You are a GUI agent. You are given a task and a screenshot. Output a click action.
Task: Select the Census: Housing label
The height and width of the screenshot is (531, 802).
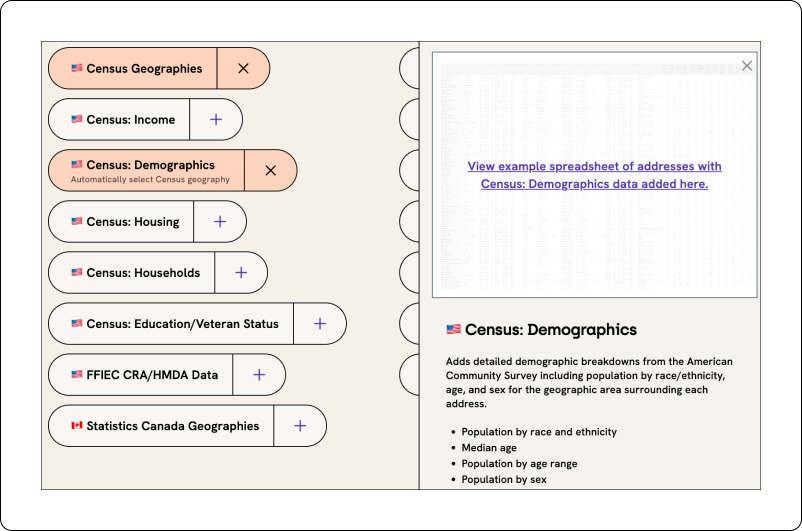click(x=132, y=222)
